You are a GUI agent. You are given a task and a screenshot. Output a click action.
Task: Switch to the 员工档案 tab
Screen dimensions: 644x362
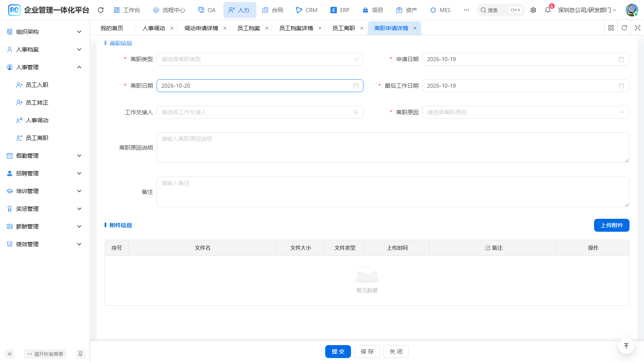[249, 28]
